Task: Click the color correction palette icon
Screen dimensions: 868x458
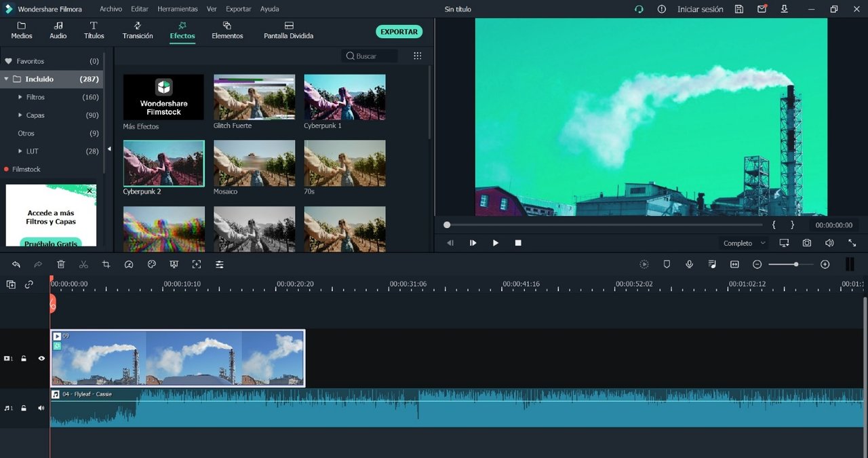Action: (152, 265)
